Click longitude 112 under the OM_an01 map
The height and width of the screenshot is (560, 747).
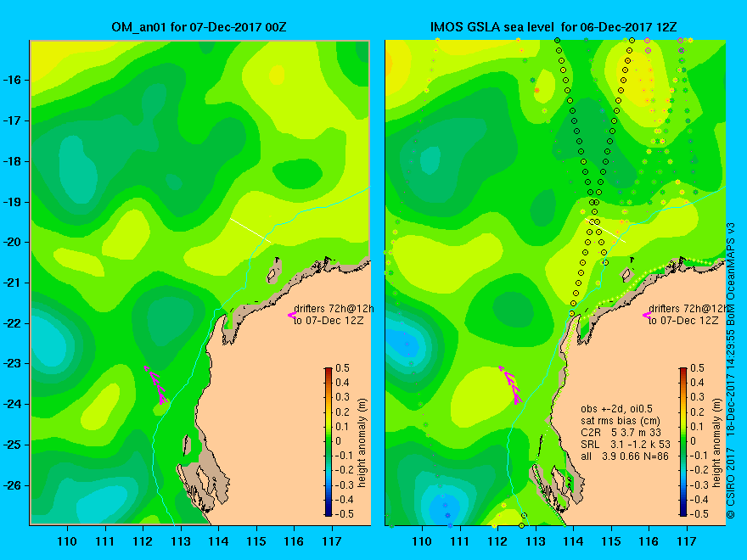[x=143, y=541]
